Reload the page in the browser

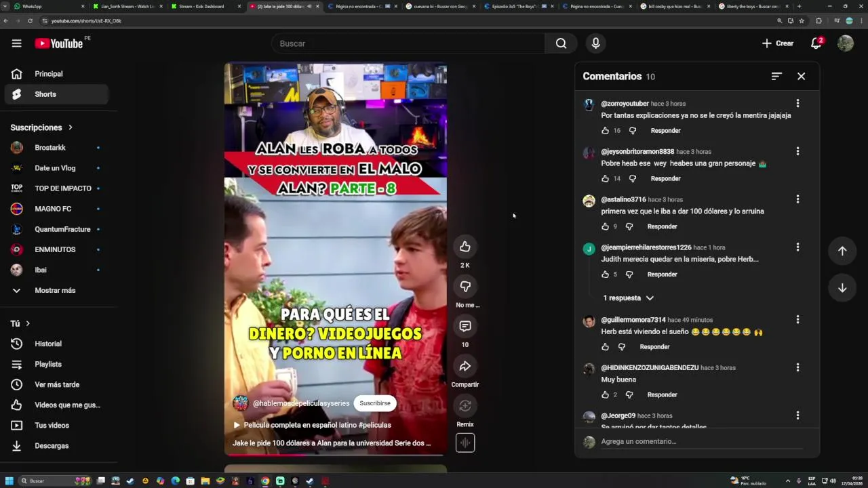[30, 21]
